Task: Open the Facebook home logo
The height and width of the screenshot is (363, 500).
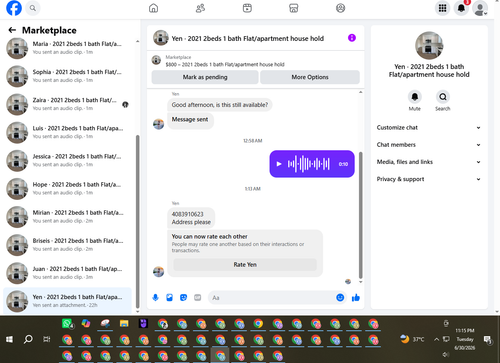Action: (14, 8)
